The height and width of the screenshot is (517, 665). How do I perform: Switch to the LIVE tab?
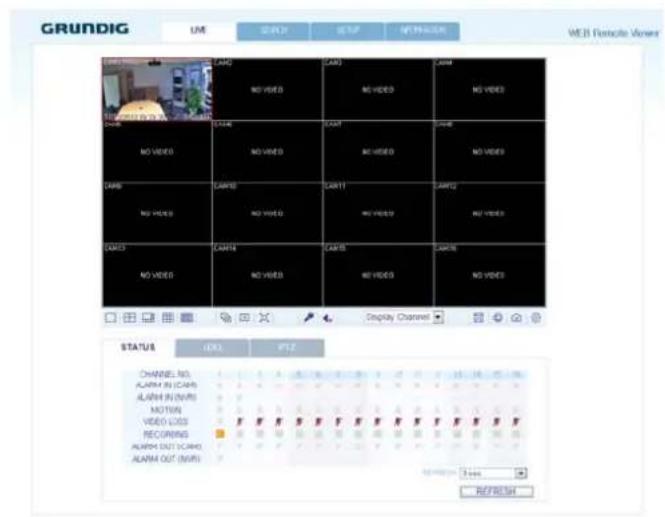(198, 31)
